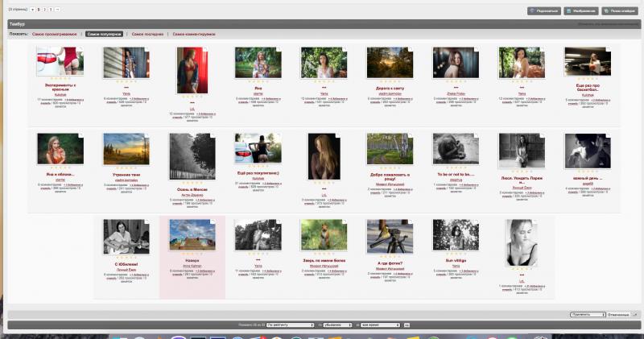Open author link under 'Дорога к свету'
The width and height of the screenshot is (644, 339).
(390, 93)
